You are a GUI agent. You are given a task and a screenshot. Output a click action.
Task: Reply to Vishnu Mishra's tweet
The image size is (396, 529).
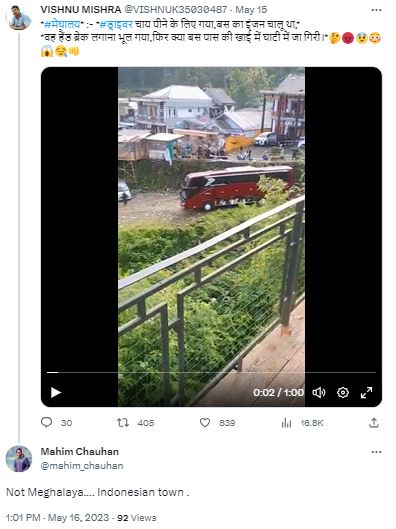[x=47, y=422]
